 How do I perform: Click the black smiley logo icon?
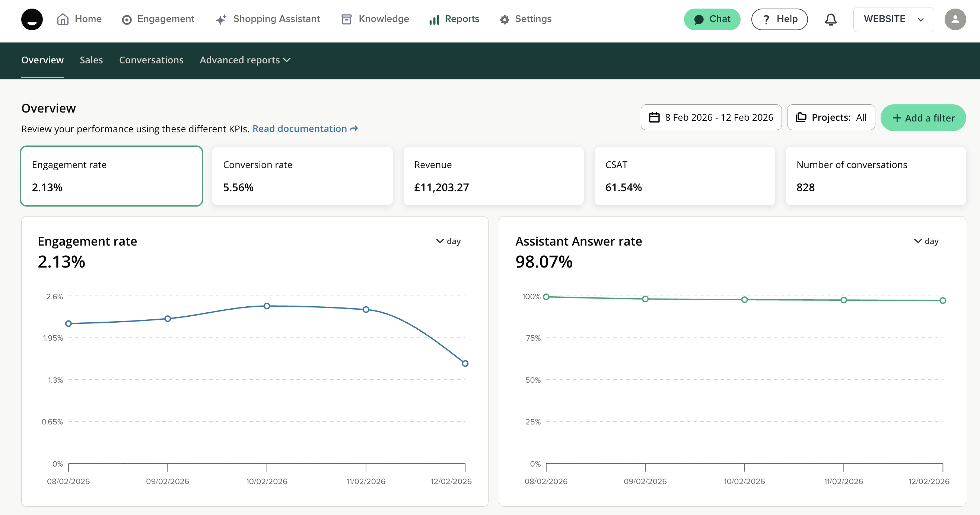coord(32,19)
